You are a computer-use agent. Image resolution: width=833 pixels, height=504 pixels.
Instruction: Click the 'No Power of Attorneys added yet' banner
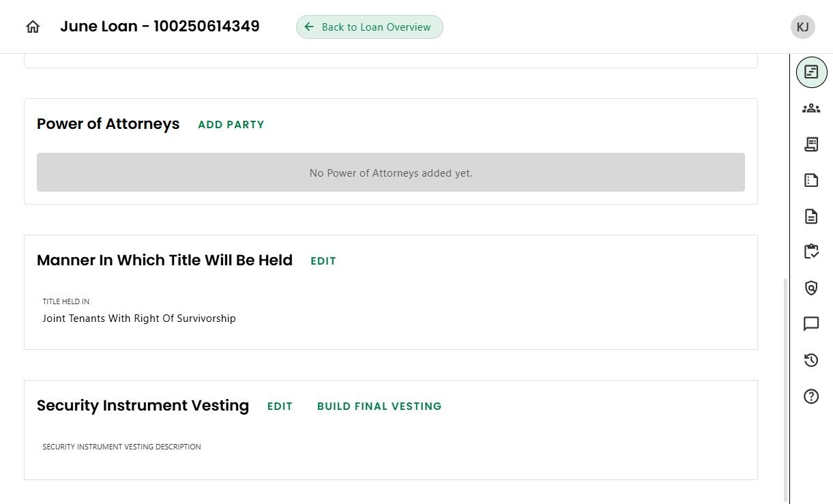click(x=390, y=173)
